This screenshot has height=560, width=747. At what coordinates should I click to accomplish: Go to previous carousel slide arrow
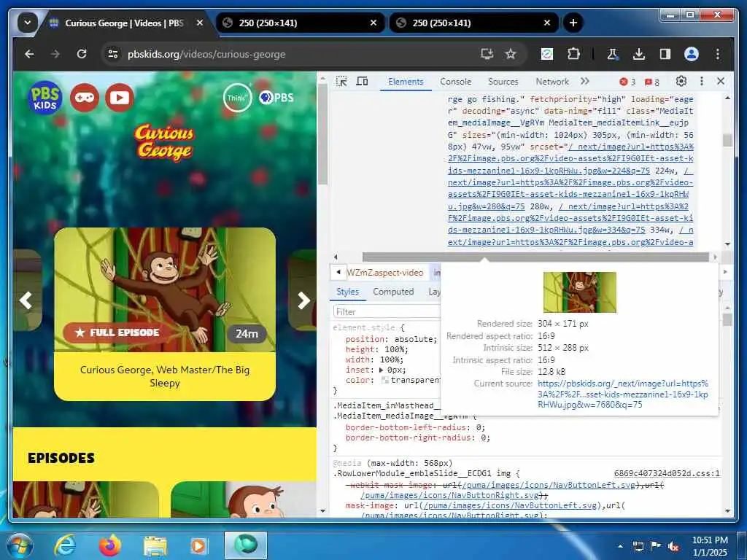pyautogui.click(x=26, y=300)
